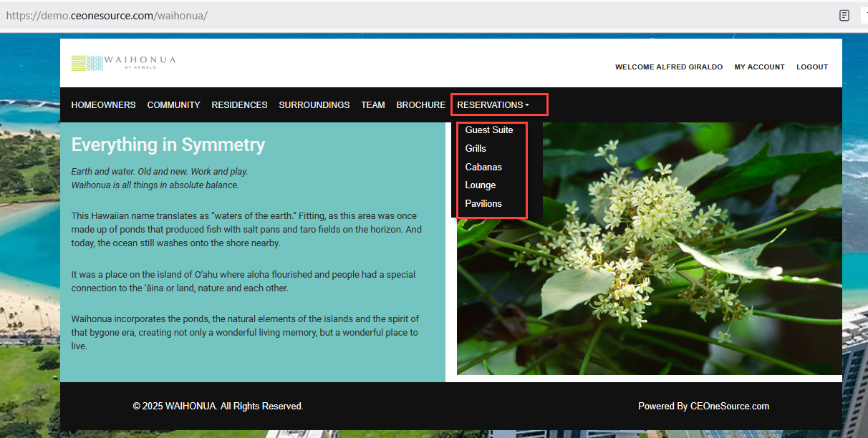Click the Waihonua logo in the header
Image resolution: width=868 pixels, height=438 pixels.
[123, 63]
